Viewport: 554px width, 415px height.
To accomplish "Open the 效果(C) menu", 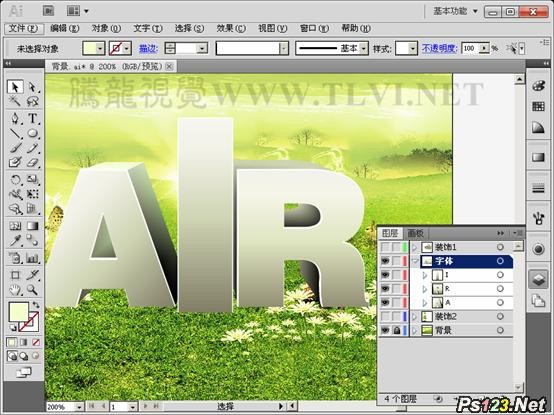I will click(x=231, y=28).
